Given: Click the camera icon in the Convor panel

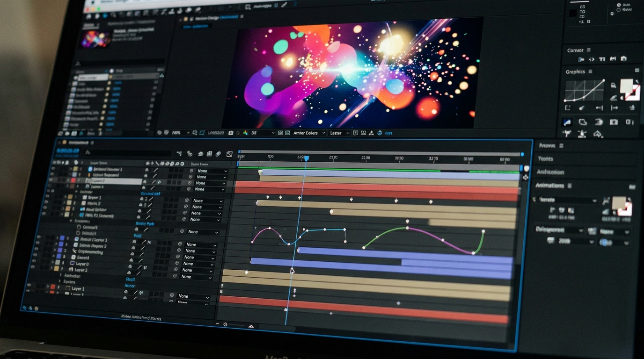Looking at the screenshot, I should (623, 59).
